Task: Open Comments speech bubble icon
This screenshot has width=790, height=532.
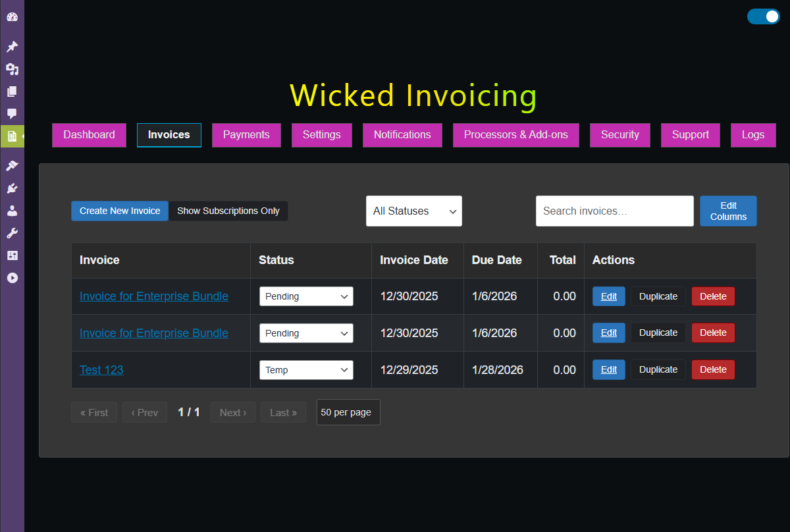Action: (x=12, y=113)
